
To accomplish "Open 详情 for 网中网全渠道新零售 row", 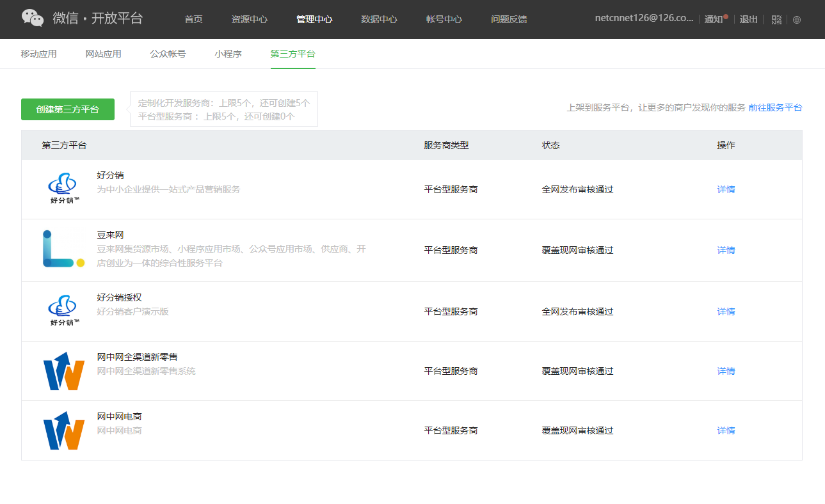I will coord(726,371).
